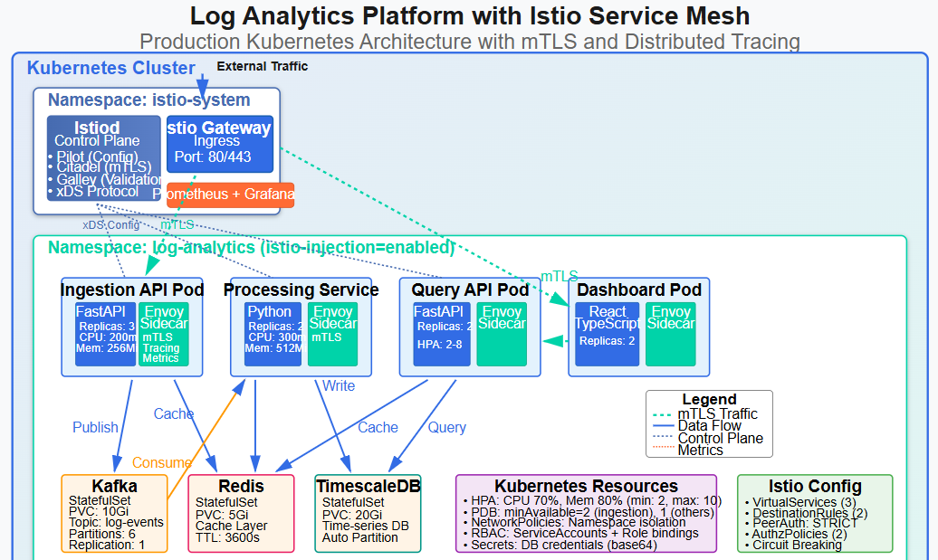Select 'PVC: 20Gi' in TimescaleDB box
The height and width of the screenshot is (560, 938).
coord(352,515)
